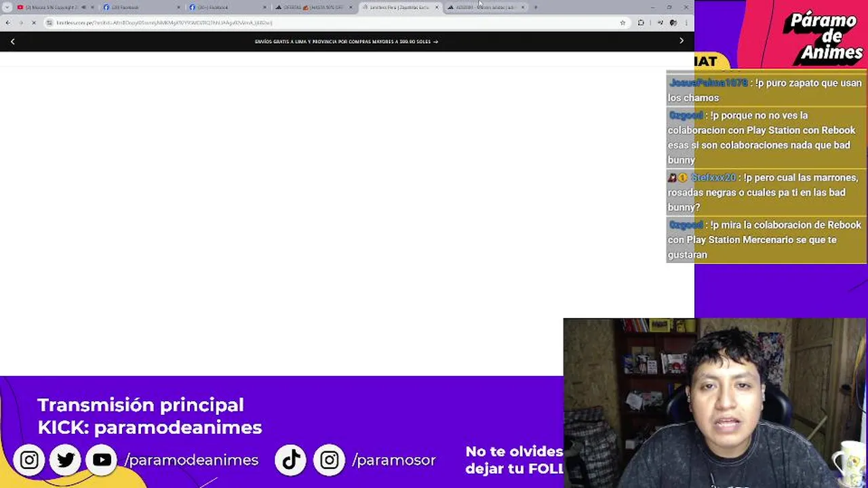The height and width of the screenshot is (488, 868).
Task: Switch to the OFERTAS HASTA 50% tab
Action: click(x=313, y=7)
